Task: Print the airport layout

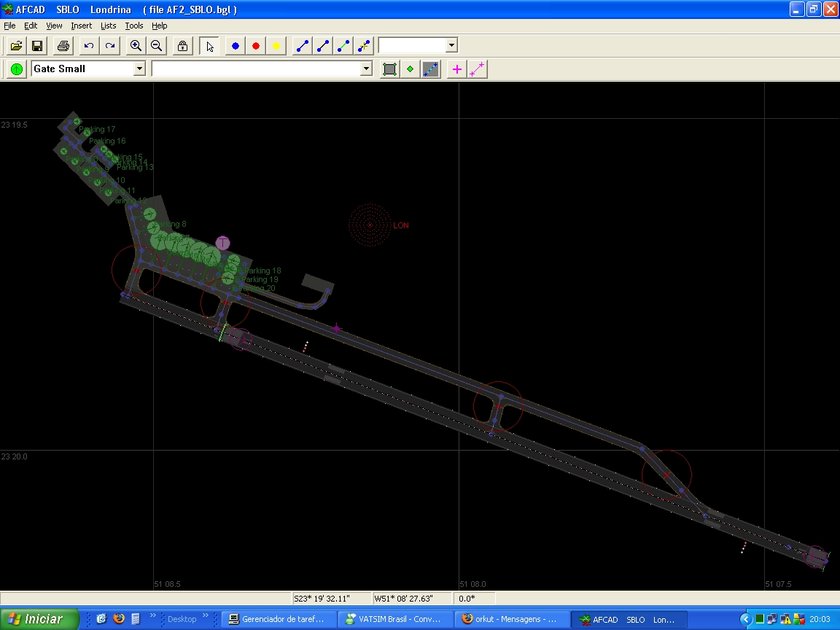Action: pos(63,46)
